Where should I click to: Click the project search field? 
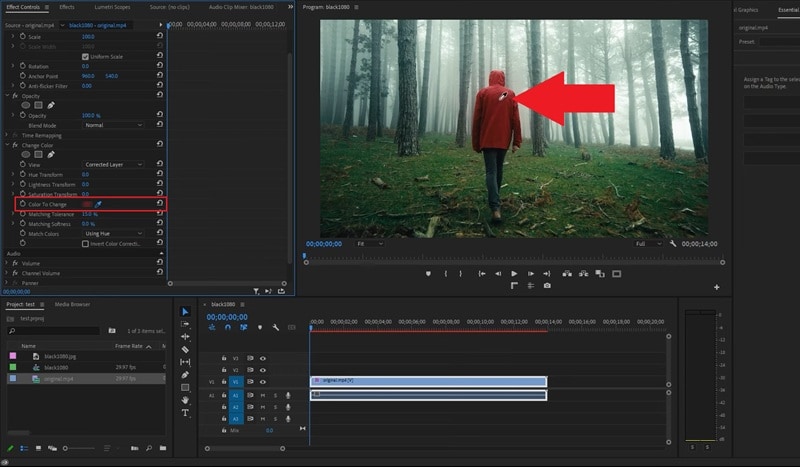(x=54, y=331)
